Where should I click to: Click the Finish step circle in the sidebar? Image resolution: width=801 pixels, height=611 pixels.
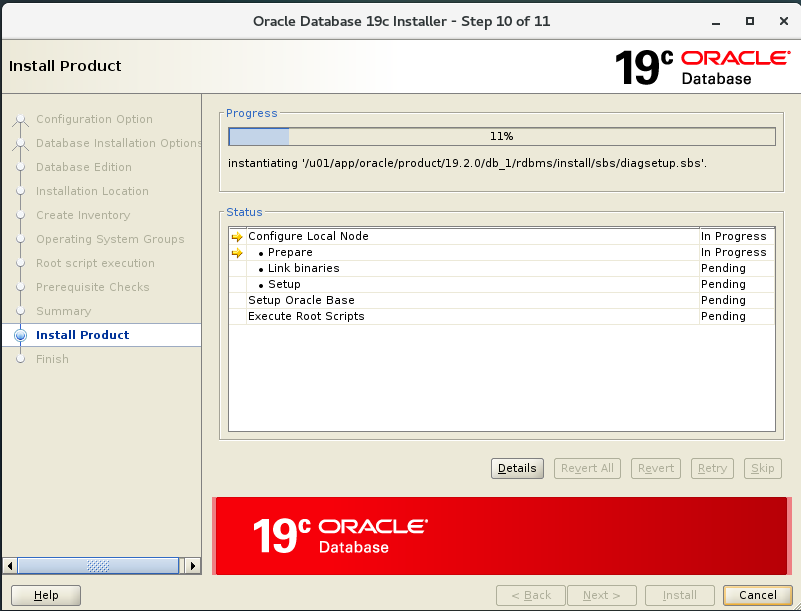(x=22, y=359)
